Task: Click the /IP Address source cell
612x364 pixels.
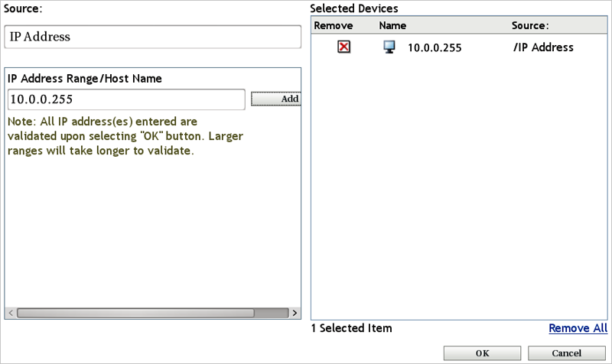Action: tap(542, 47)
